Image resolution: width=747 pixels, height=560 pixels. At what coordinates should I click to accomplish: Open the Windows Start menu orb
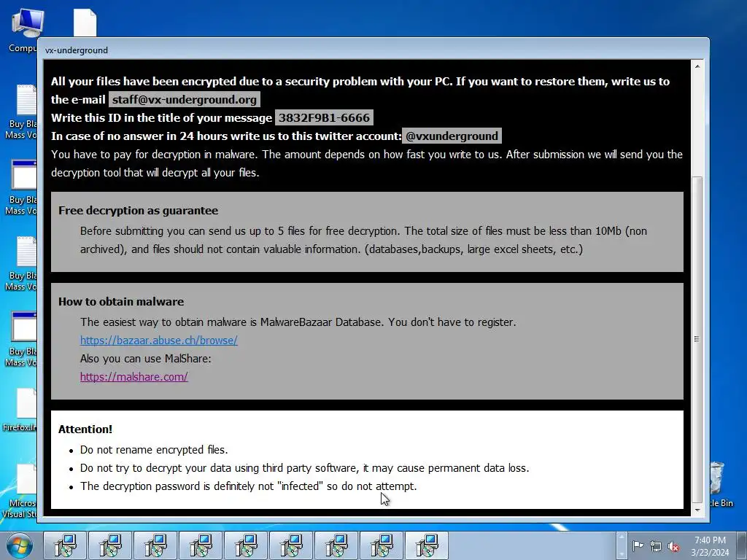(20, 545)
